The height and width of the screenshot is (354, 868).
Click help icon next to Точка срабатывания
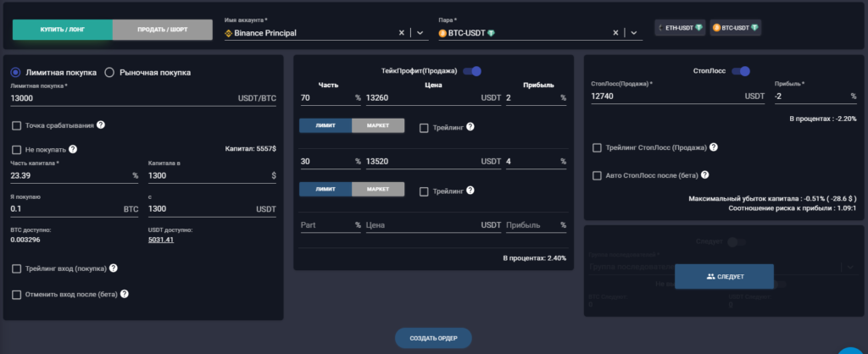[x=101, y=125]
